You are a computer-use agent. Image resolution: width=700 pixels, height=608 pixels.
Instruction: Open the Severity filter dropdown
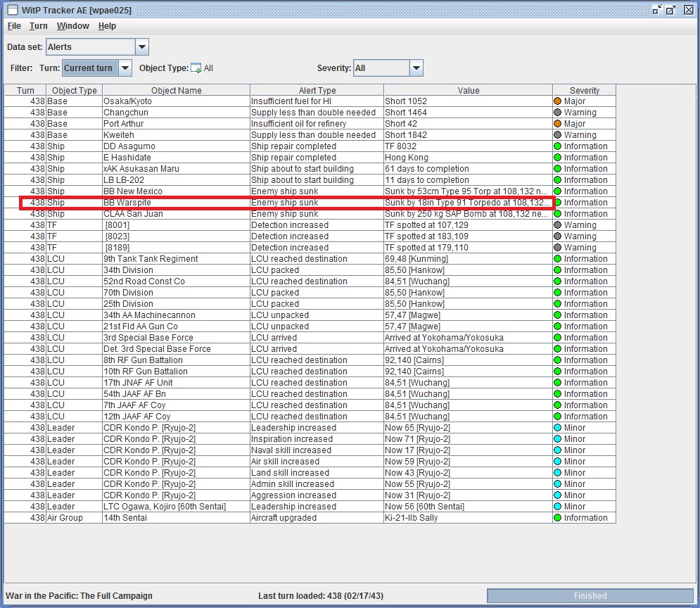(416, 68)
